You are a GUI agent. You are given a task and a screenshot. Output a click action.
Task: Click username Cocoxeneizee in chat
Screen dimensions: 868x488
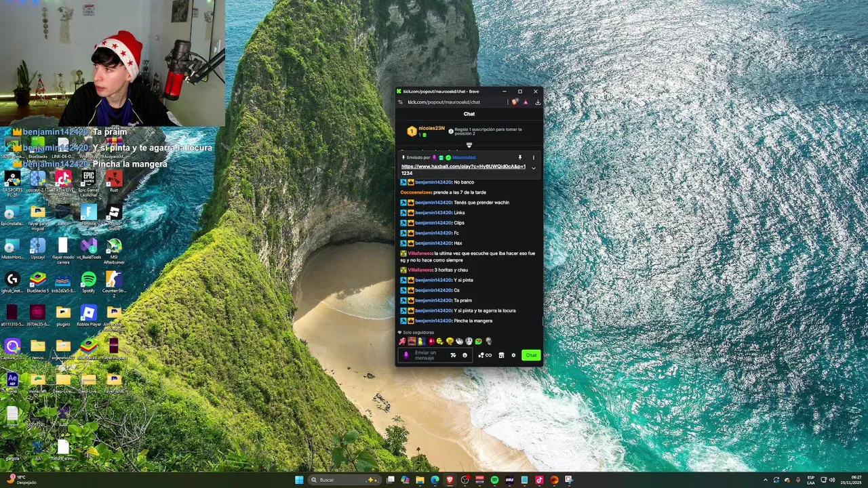416,192
